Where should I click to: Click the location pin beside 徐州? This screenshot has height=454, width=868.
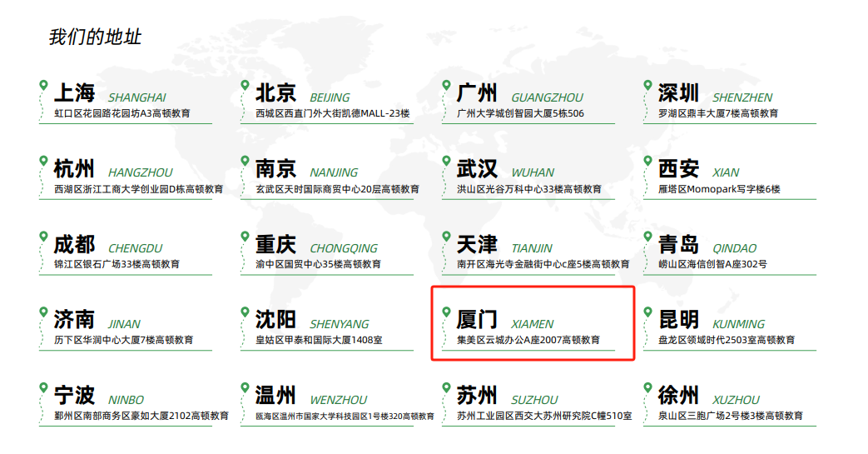click(647, 388)
